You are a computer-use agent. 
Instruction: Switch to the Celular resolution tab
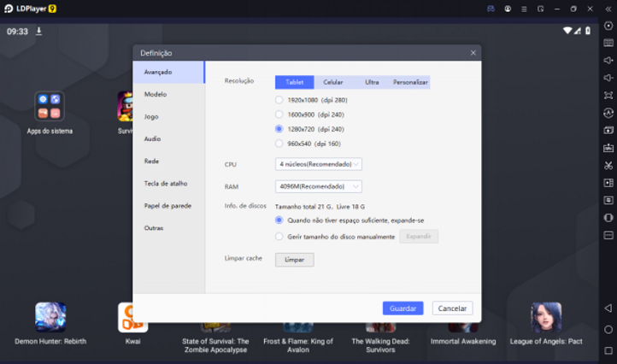pyautogui.click(x=333, y=82)
